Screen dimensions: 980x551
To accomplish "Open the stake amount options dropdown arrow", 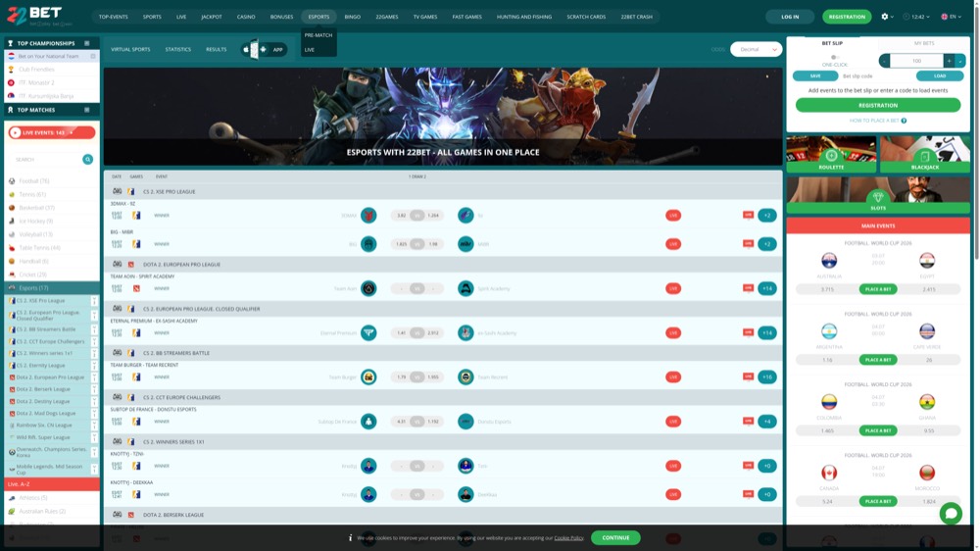I will 960,61.
